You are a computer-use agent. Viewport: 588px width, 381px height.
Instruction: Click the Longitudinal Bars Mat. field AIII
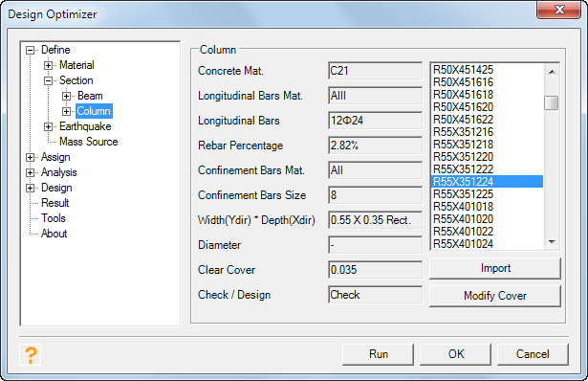coord(376,96)
